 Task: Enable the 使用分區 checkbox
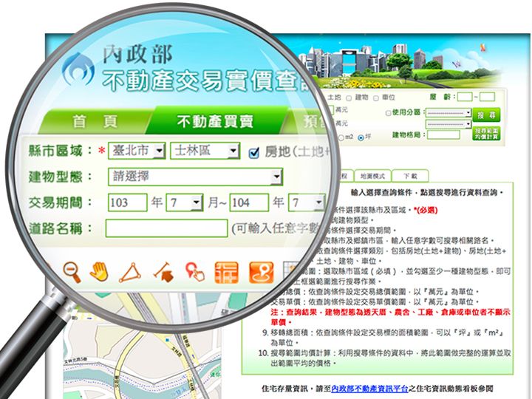point(388,113)
